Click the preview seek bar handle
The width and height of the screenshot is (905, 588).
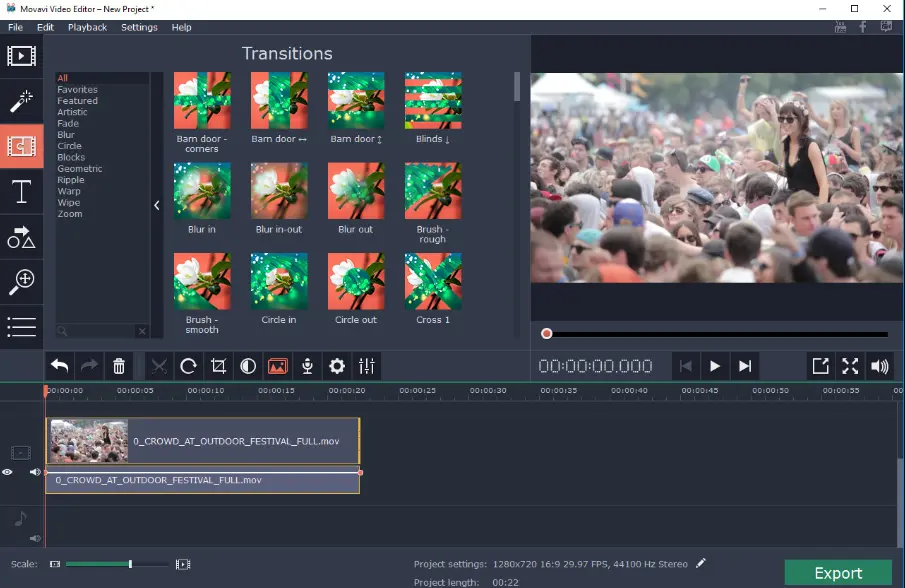click(x=547, y=334)
